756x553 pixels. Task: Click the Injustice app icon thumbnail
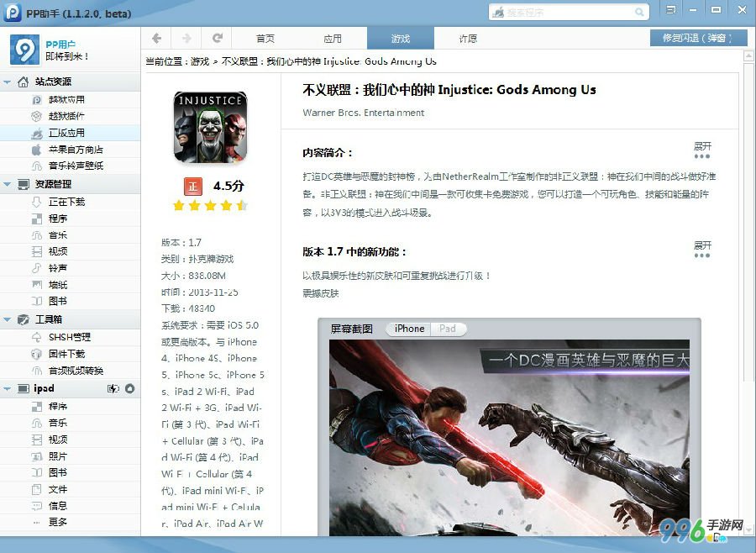click(210, 127)
